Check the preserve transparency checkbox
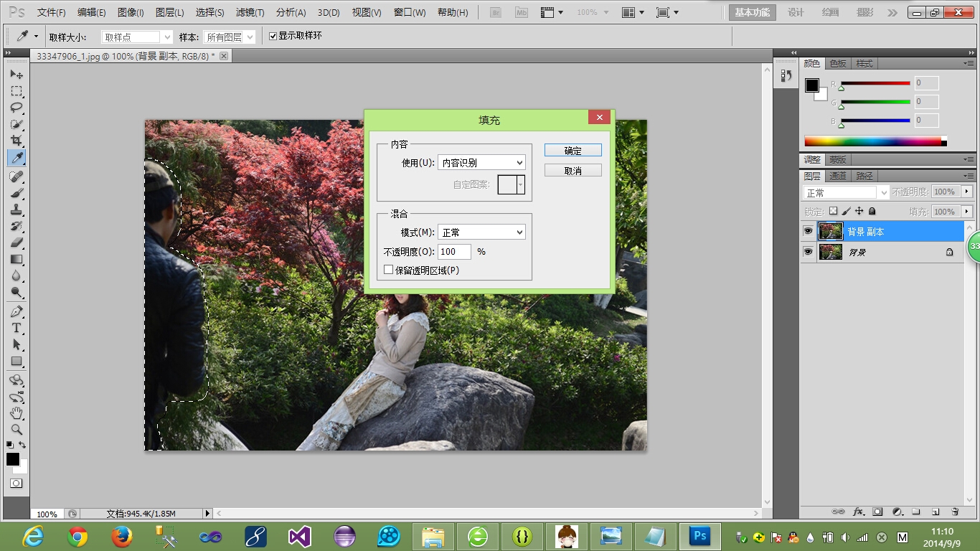The height and width of the screenshot is (551, 980). [x=388, y=270]
